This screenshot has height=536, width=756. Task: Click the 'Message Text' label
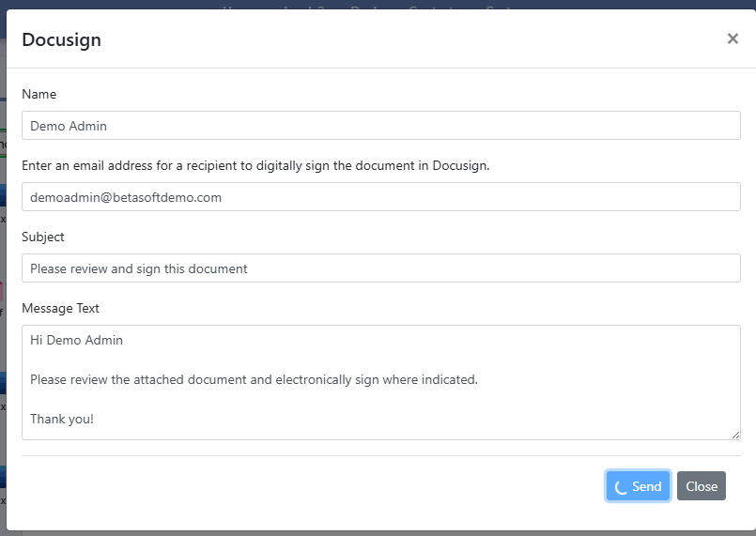click(x=60, y=308)
